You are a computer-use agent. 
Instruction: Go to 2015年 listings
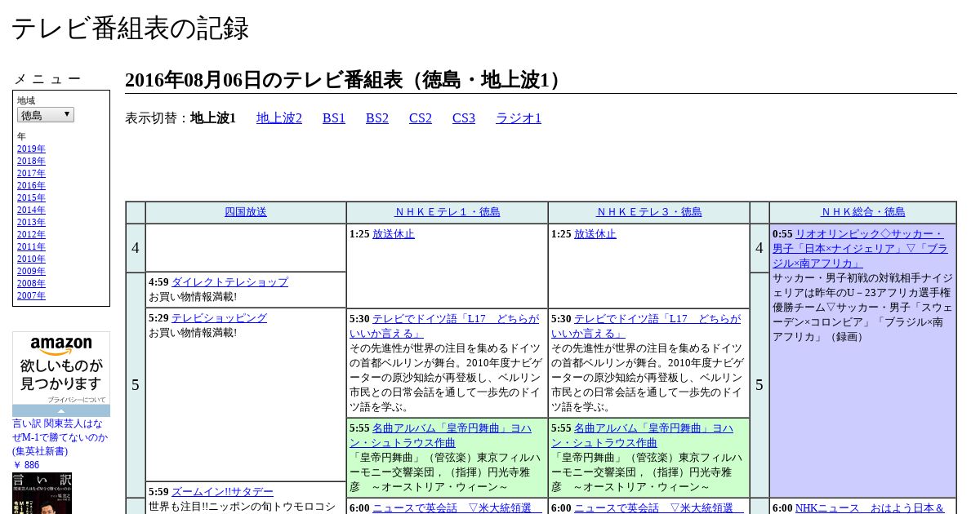31,198
